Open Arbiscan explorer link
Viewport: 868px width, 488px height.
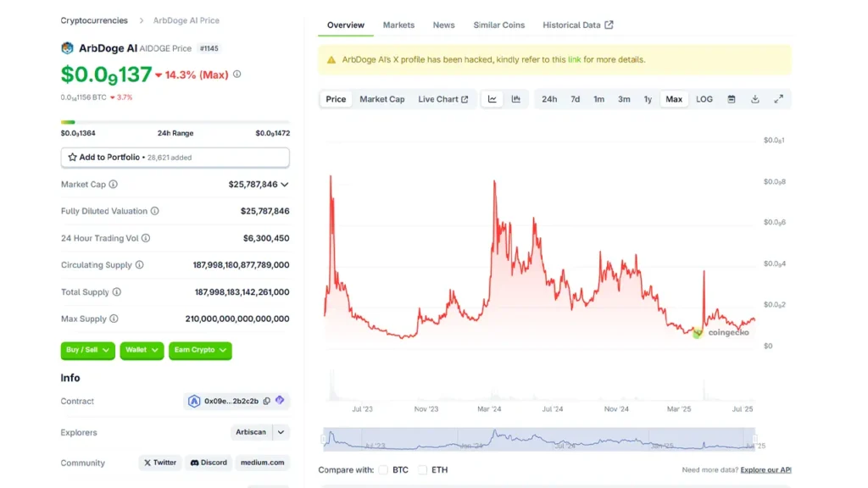(251, 432)
